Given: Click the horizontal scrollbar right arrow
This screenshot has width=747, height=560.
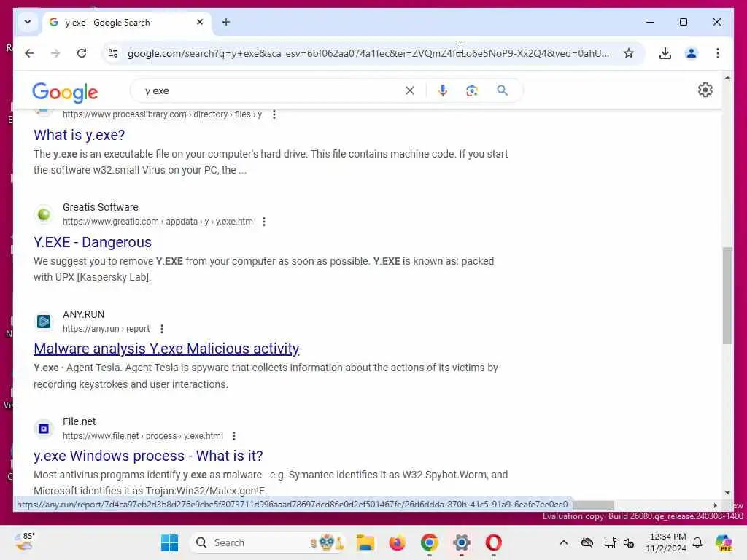Looking at the screenshot, I should click(715, 506).
